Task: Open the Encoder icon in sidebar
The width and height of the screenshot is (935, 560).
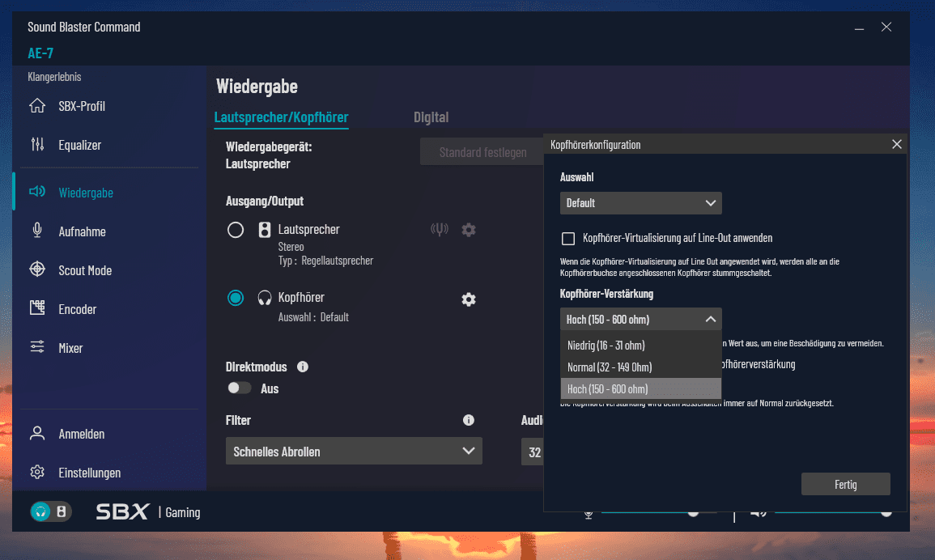Action: point(37,308)
